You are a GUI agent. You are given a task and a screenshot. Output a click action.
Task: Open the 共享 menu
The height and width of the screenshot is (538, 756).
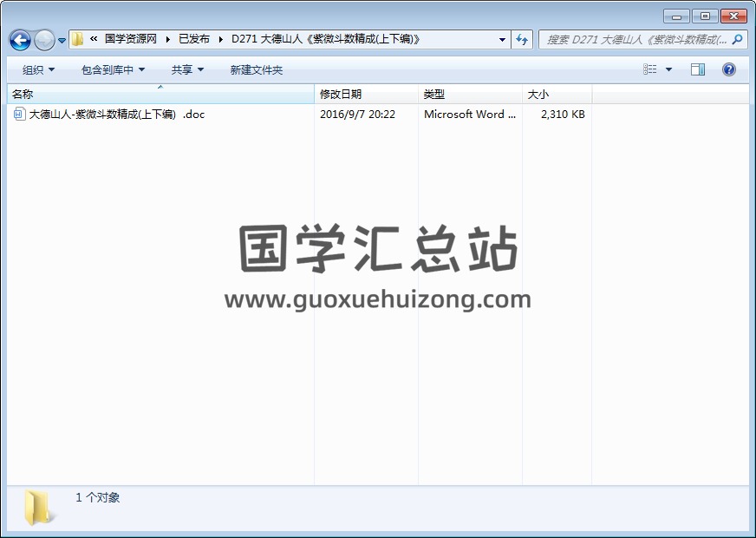tap(187, 70)
